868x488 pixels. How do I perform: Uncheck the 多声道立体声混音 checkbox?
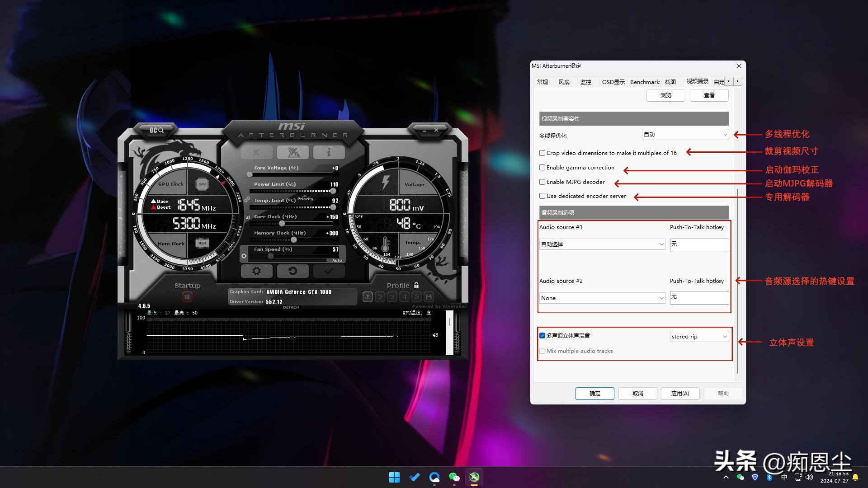(542, 336)
